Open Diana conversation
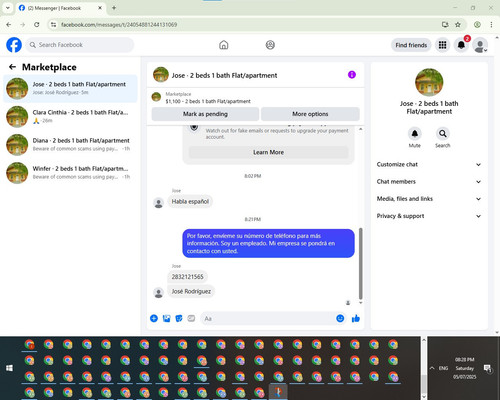The height and width of the screenshot is (400, 500). pos(70,145)
